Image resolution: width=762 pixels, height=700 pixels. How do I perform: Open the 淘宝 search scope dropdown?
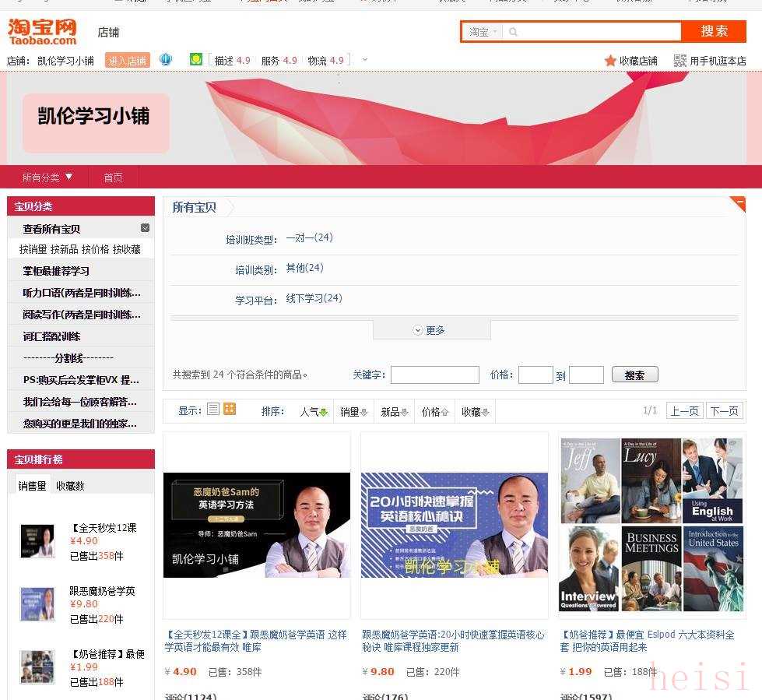click(x=483, y=32)
